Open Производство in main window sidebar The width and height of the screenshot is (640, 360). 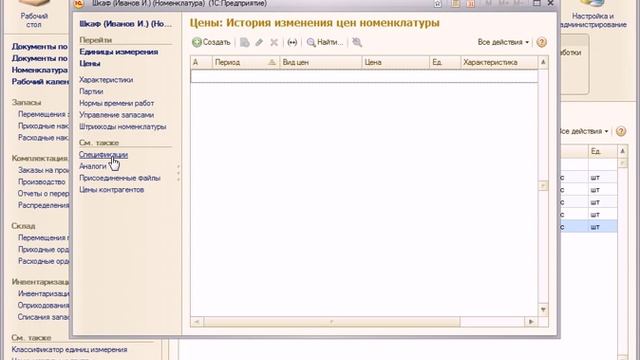(x=42, y=182)
